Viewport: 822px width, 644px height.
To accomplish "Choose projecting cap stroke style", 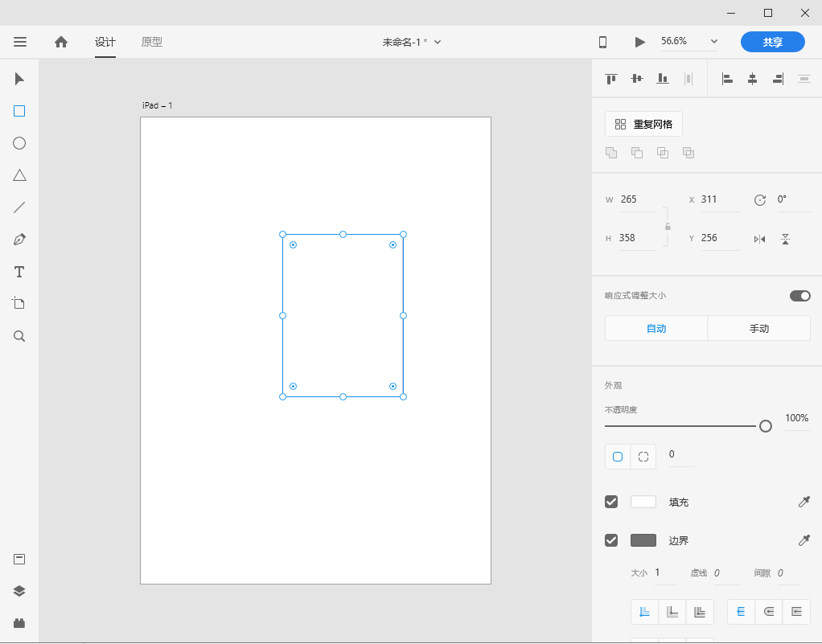I will pyautogui.click(x=796, y=612).
